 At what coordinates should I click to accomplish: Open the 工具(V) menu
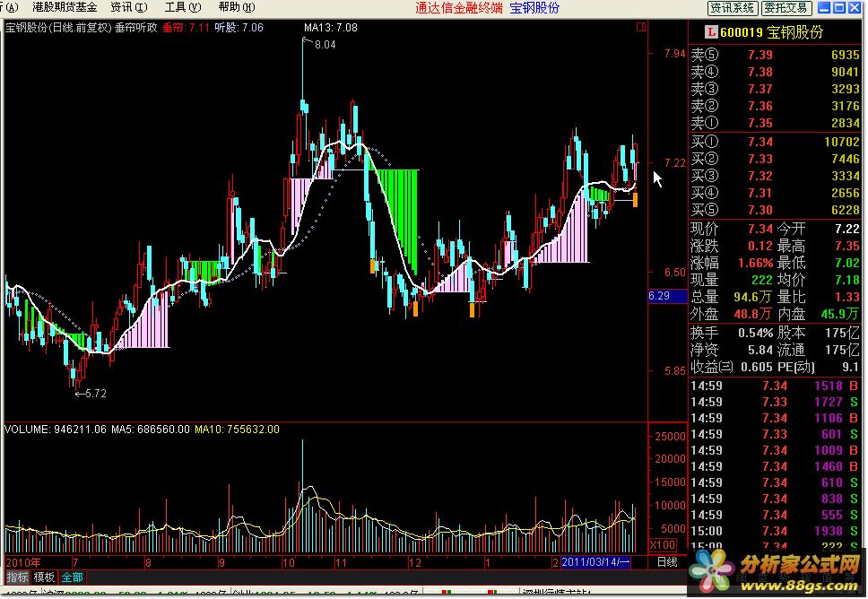pyautogui.click(x=183, y=7)
